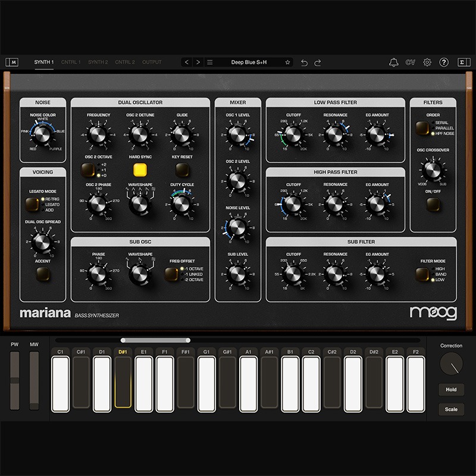Image resolution: width=476 pixels, height=476 pixels.
Task: Click the OSC 2 Phase knob
Action: tap(98, 204)
